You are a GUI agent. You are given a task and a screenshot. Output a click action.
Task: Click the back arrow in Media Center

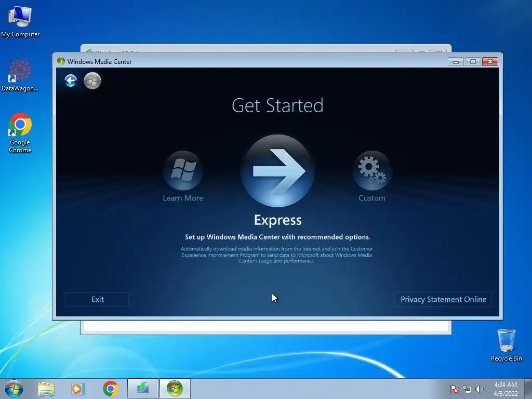click(71, 81)
